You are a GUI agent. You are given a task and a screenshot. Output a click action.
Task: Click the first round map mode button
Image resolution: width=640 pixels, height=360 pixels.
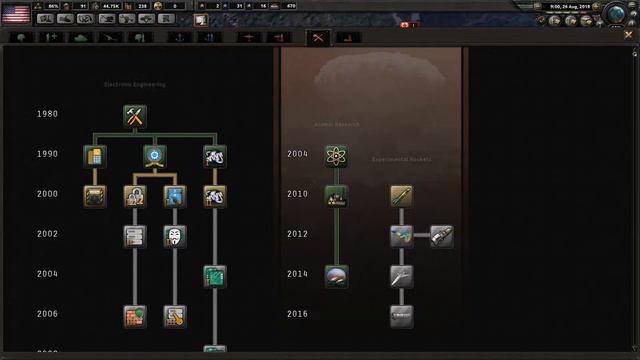(555, 20)
